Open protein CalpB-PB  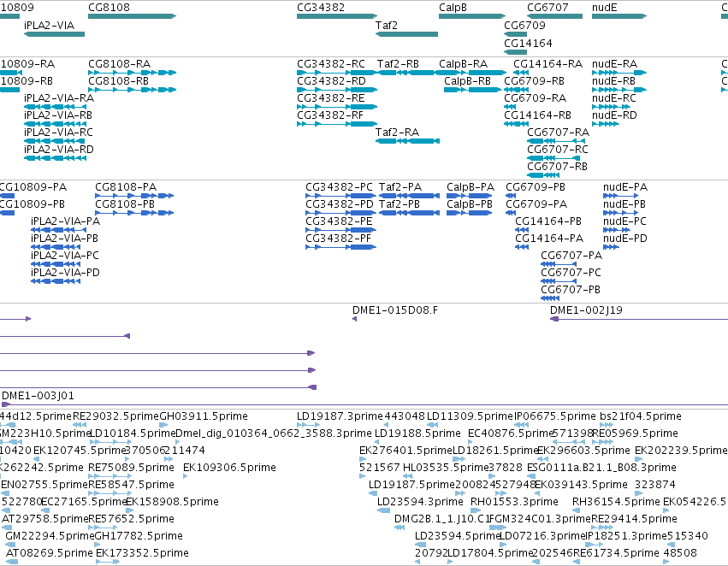[470, 204]
